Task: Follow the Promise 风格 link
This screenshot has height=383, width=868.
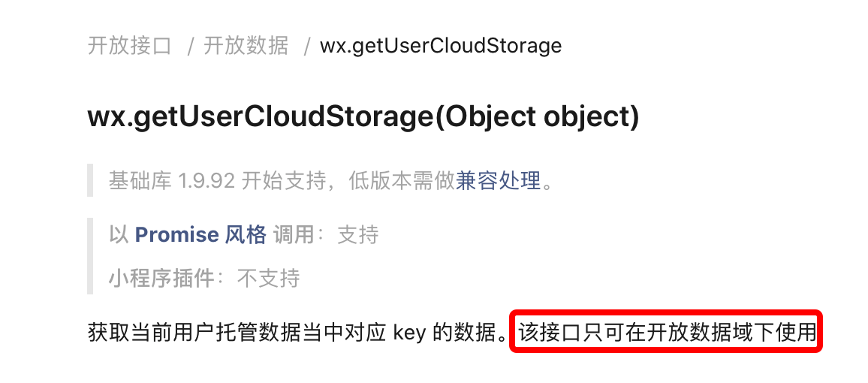Action: click(200, 235)
